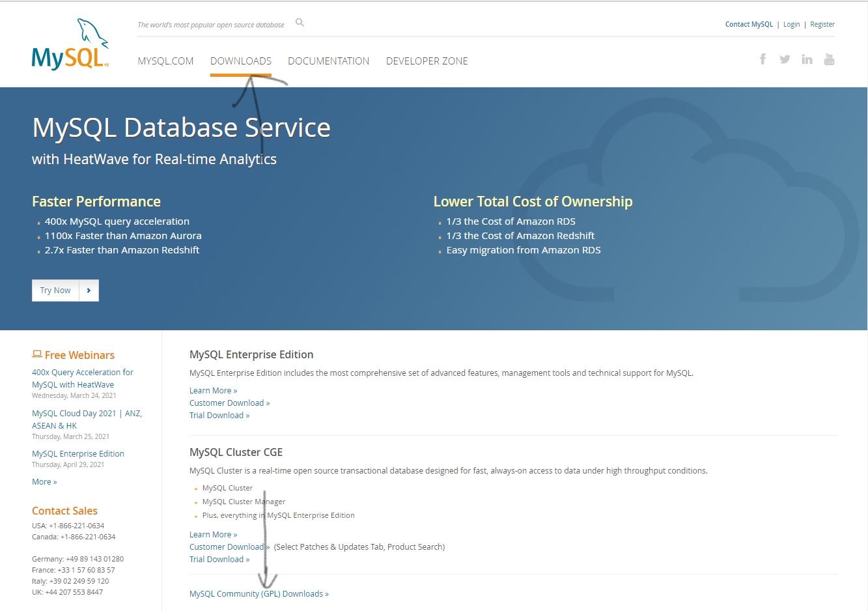This screenshot has height=611, width=868.
Task: Open MySQL's YouTube channel icon
Action: 829,59
